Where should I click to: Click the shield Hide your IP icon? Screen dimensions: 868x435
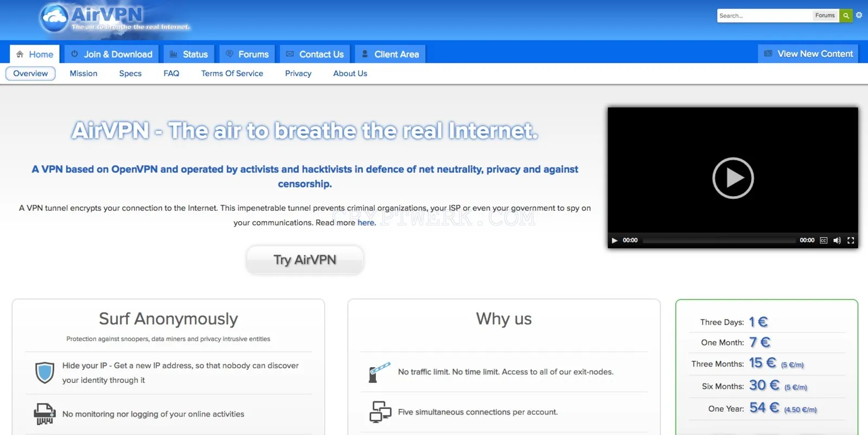point(44,373)
